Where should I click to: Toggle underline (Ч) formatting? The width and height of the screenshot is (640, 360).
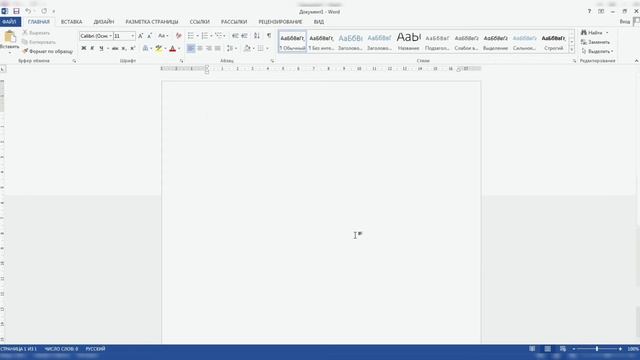[101, 48]
